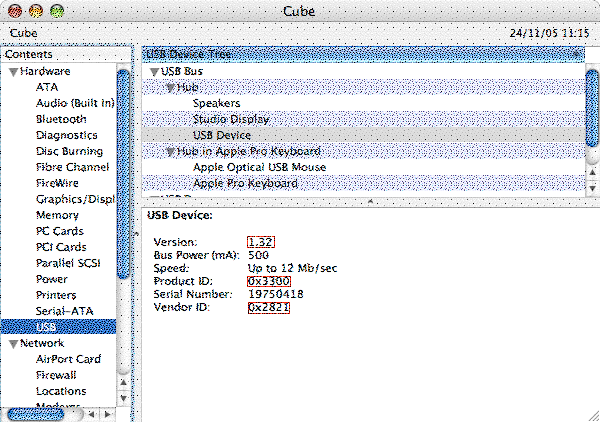The width and height of the screenshot is (600, 422).
Task: Open the Bluetooth hardware section
Action: click(61, 119)
